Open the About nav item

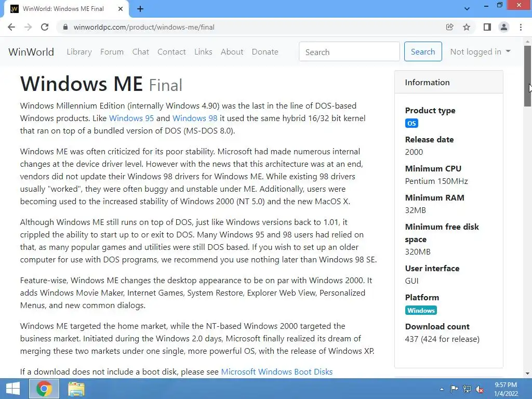[232, 52]
